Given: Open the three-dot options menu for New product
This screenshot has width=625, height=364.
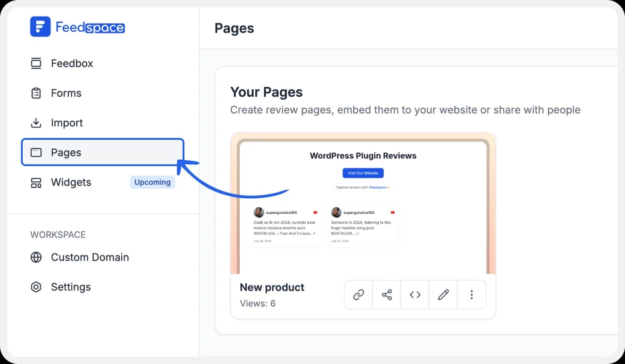Looking at the screenshot, I should coord(471,295).
